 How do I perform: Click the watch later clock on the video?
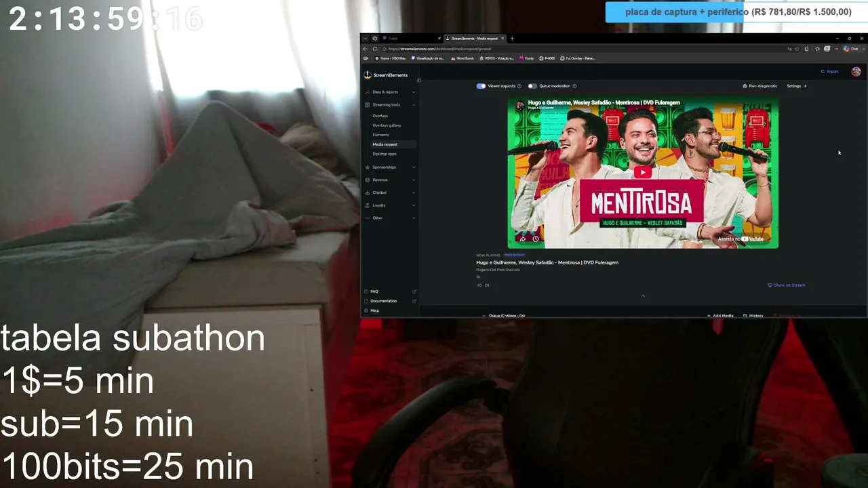[x=536, y=239]
